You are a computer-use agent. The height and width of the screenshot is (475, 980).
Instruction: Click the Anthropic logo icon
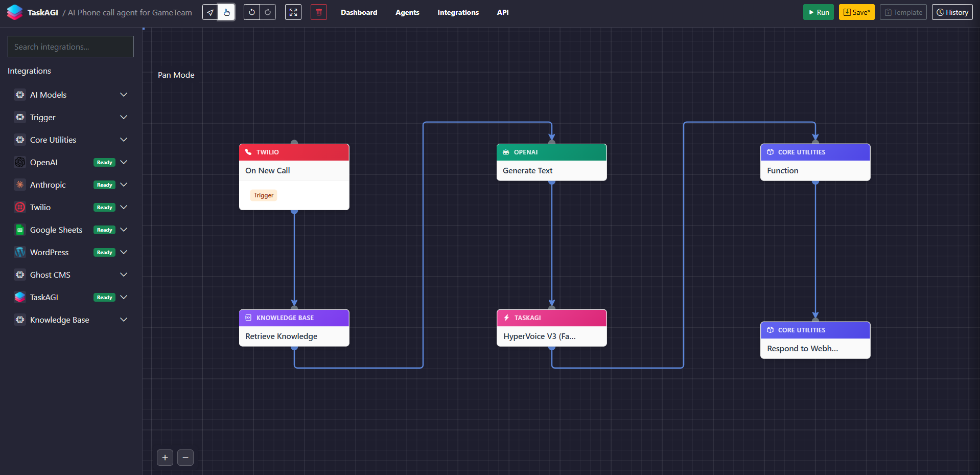[20, 185]
